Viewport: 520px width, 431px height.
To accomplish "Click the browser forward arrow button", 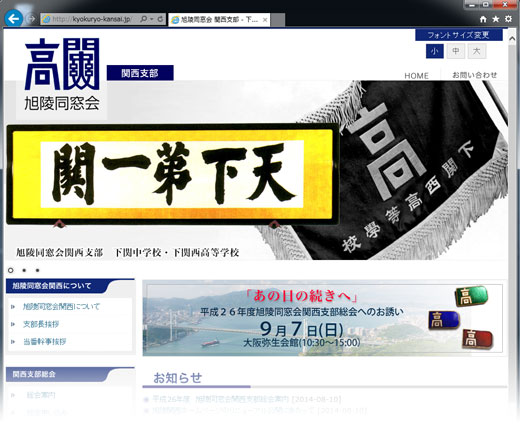I will 31,19.
